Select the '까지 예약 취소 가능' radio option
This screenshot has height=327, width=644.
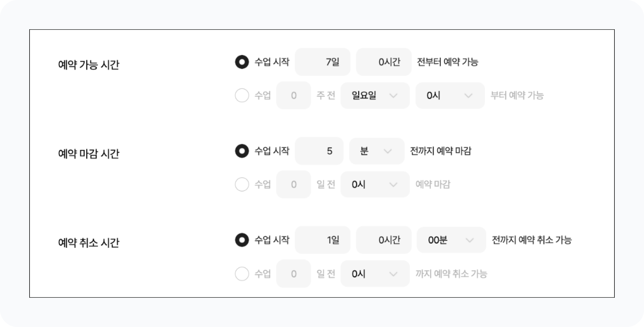(242, 274)
